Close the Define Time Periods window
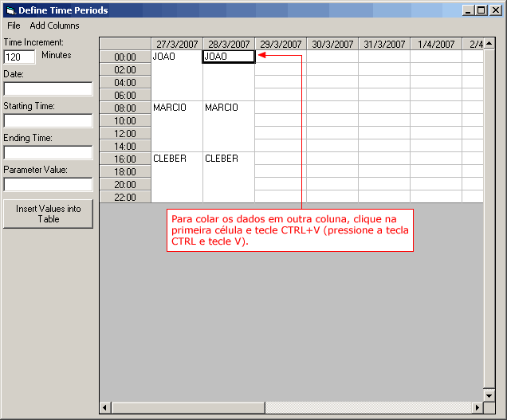Image resolution: width=507 pixels, height=420 pixels. click(x=496, y=10)
